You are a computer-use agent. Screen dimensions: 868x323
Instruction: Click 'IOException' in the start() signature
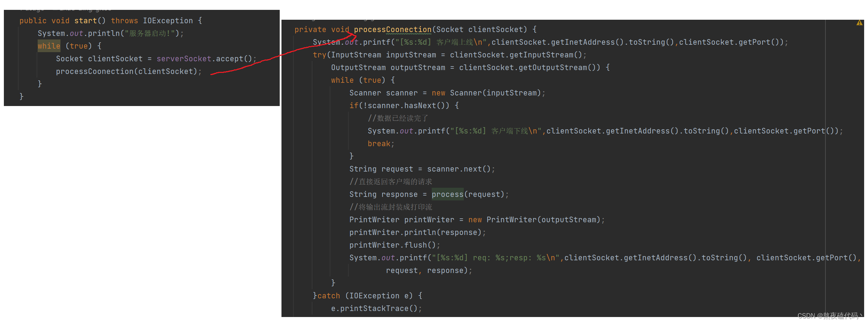coord(168,21)
